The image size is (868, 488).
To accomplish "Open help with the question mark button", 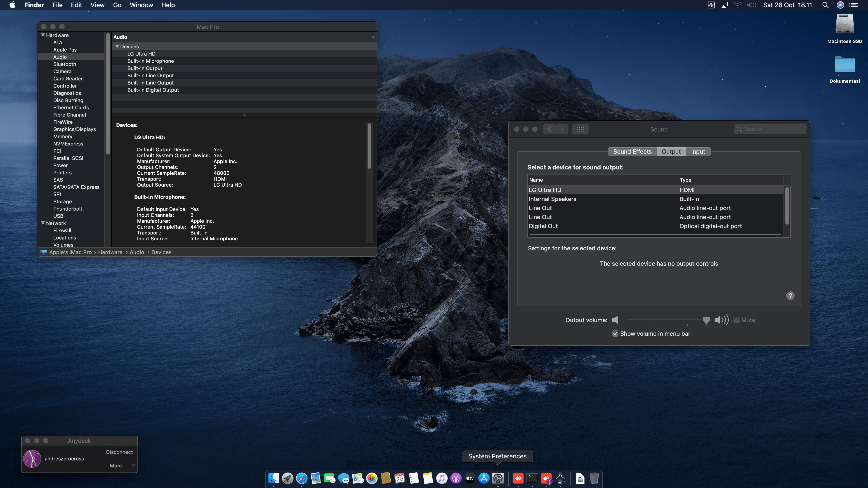I will coord(790,296).
